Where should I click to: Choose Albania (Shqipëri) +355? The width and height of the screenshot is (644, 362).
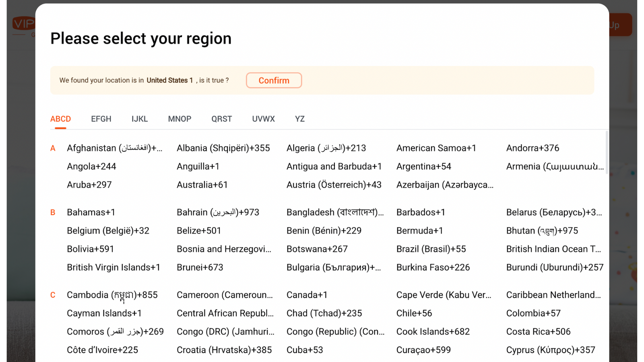tap(223, 148)
